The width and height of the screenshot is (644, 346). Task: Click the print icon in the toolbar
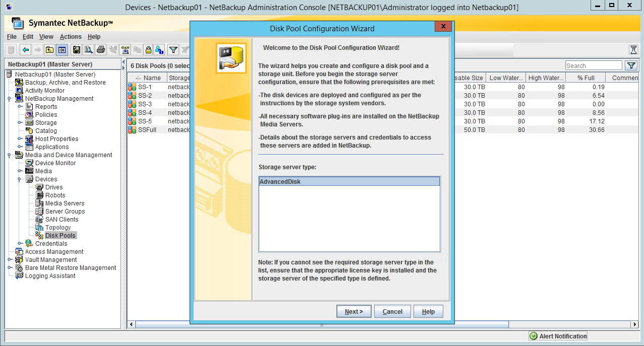point(99,49)
